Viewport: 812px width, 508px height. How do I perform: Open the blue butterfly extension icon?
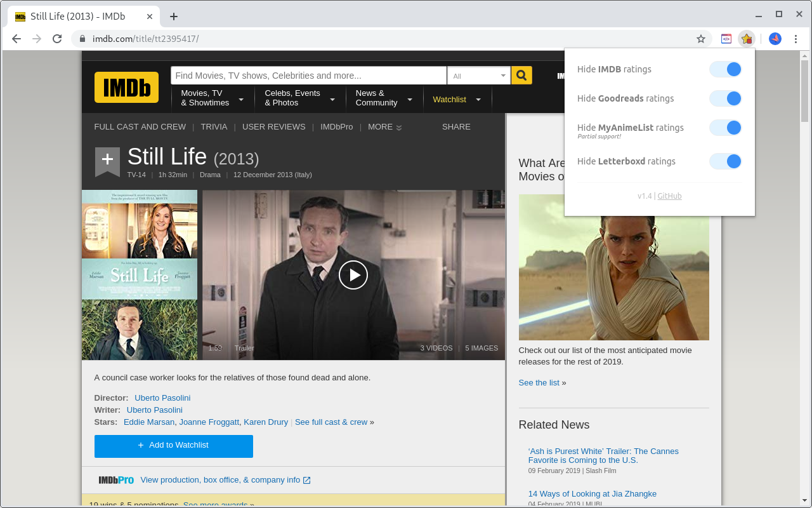[775, 39]
